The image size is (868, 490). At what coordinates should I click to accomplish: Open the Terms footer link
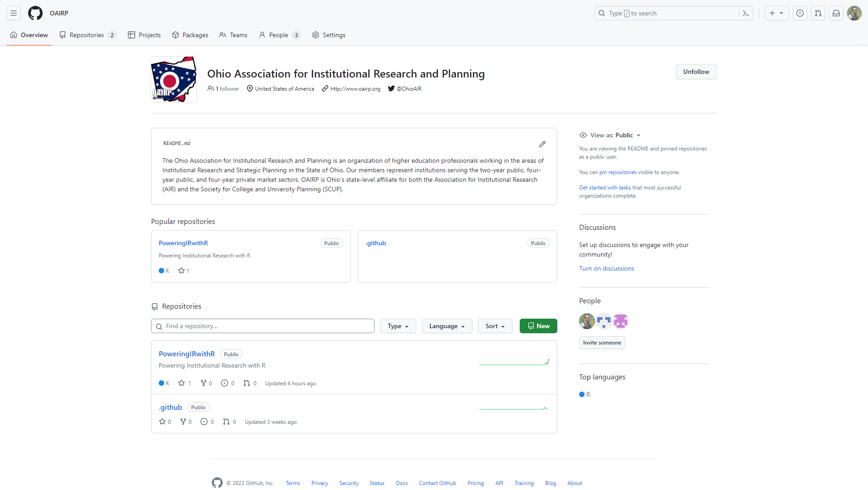pos(293,483)
